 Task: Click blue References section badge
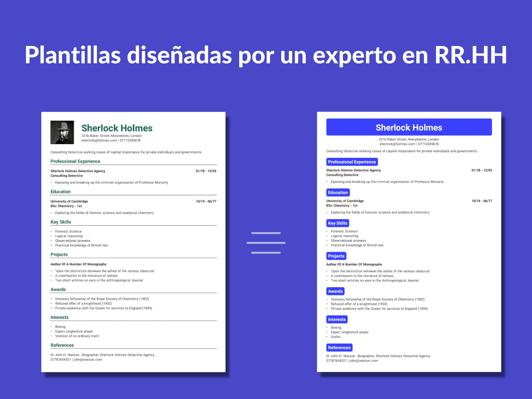click(339, 348)
